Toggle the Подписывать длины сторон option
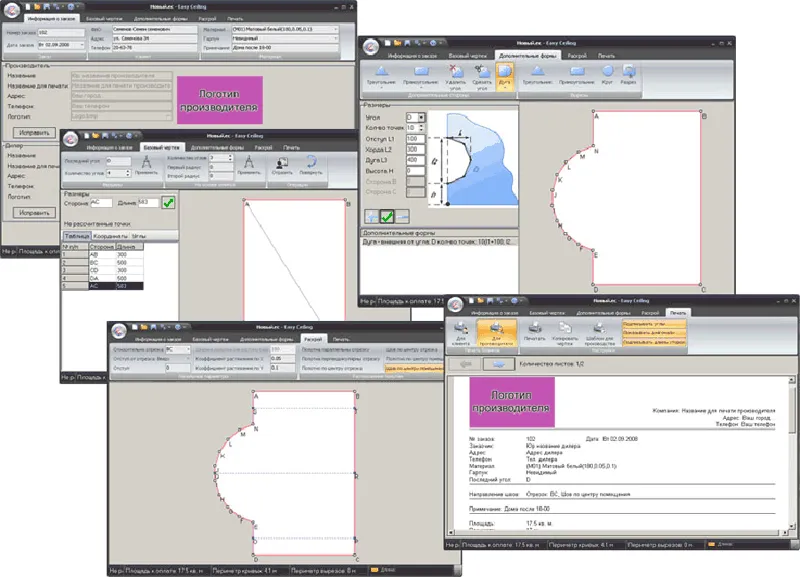This screenshot has height=577, width=800. (654, 342)
